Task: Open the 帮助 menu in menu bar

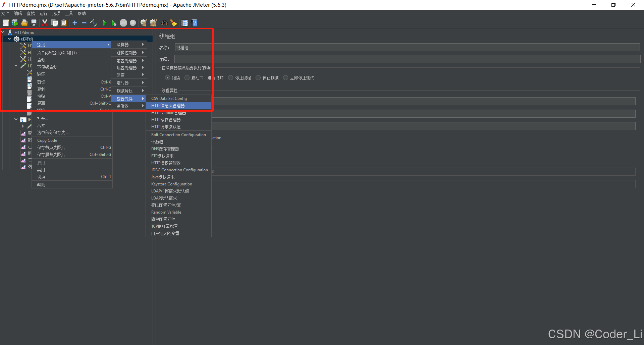Action: (x=82, y=13)
